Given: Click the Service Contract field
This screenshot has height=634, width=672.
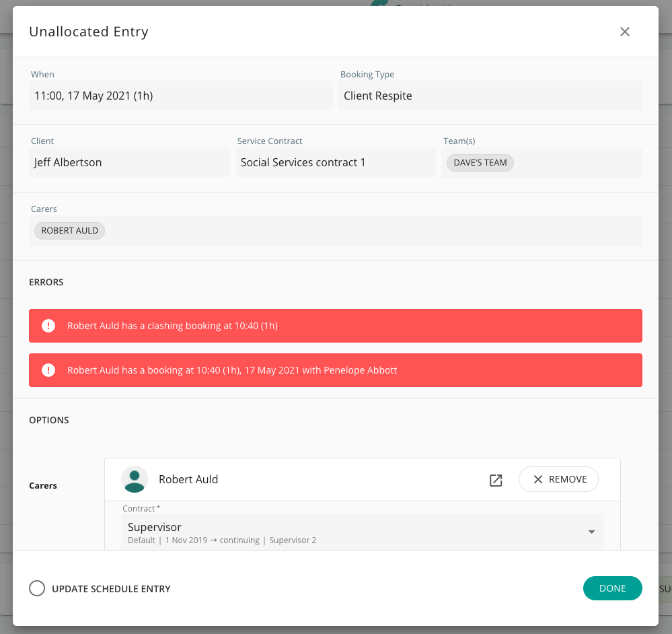Looking at the screenshot, I should (335, 162).
